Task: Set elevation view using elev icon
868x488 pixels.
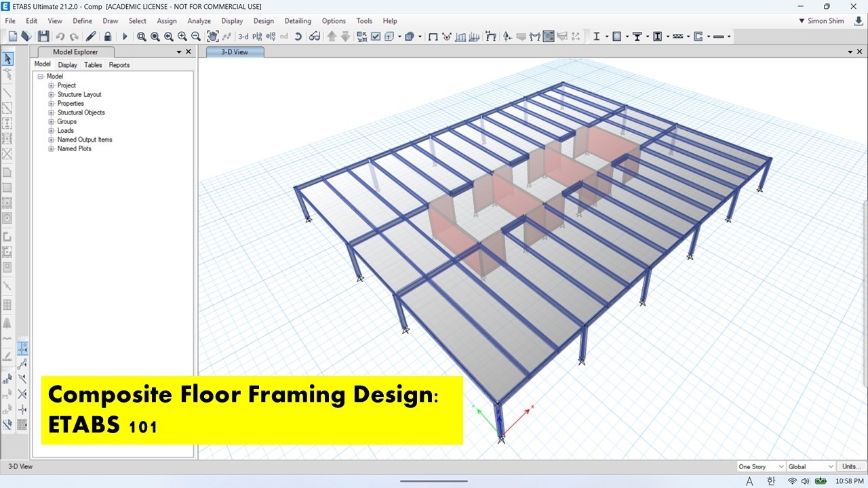Action: [x=271, y=37]
